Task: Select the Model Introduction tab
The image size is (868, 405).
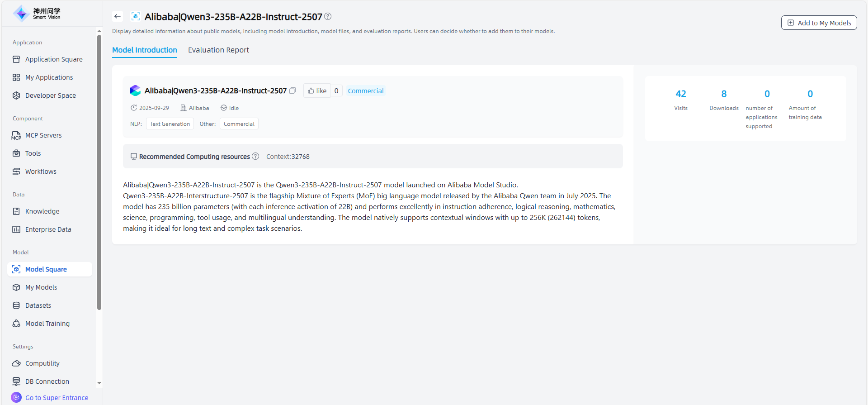Action: 145,50
